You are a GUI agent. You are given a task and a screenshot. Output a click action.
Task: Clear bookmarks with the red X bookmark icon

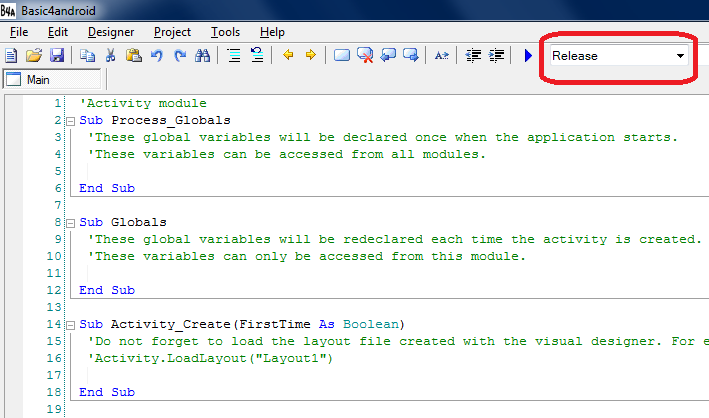(x=365, y=56)
